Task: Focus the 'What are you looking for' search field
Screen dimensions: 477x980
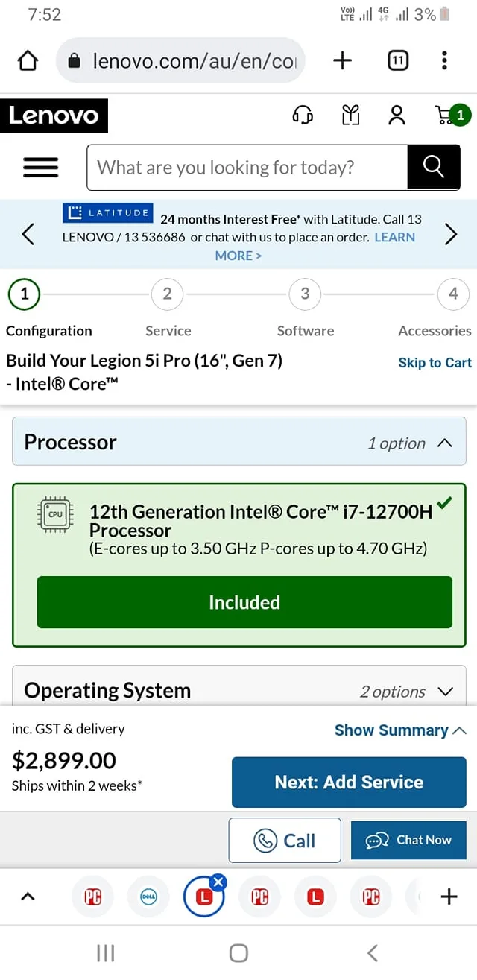Action: tap(247, 168)
